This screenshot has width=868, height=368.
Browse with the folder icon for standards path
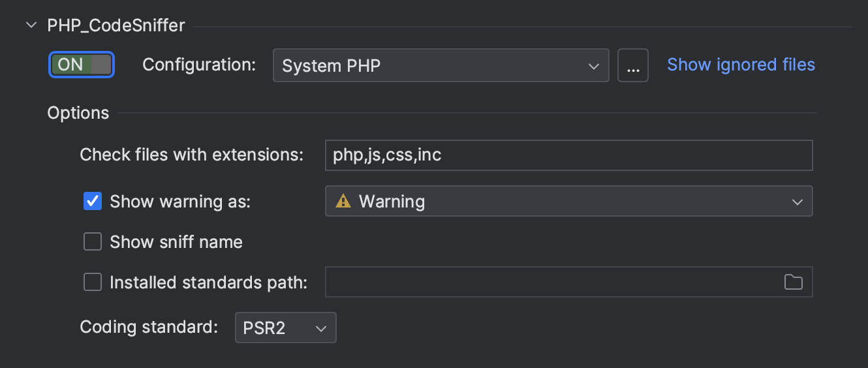tap(793, 282)
